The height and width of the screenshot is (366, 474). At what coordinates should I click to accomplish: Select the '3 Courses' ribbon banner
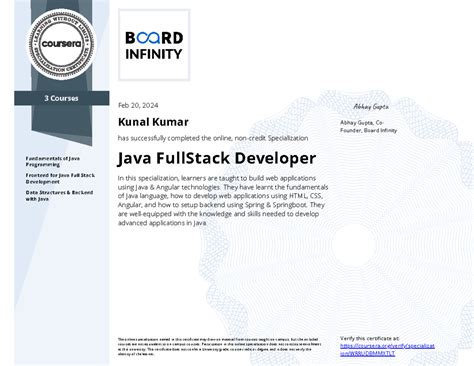[62, 98]
